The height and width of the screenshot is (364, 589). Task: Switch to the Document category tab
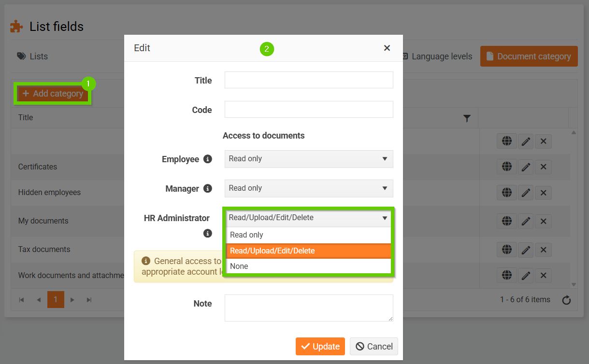coord(529,56)
